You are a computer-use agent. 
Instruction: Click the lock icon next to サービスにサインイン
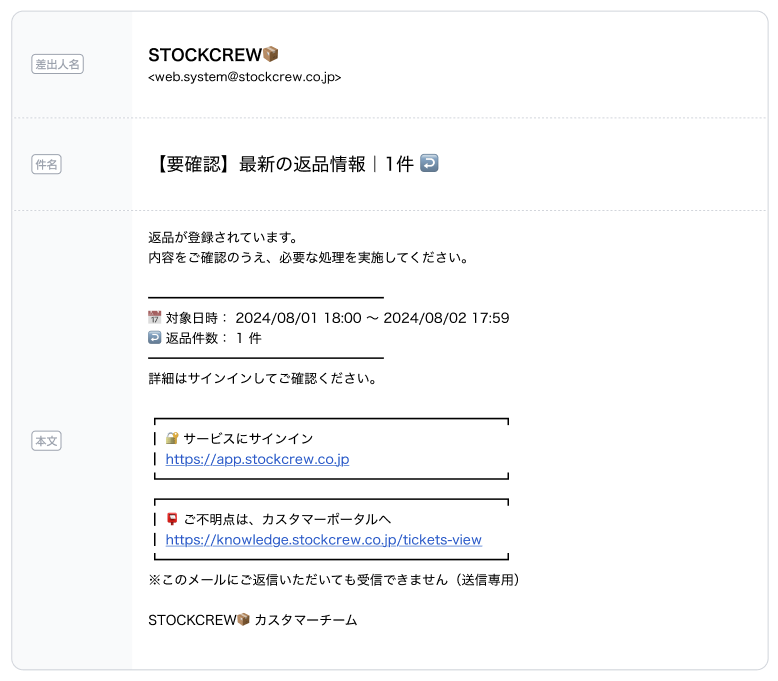pos(172,438)
